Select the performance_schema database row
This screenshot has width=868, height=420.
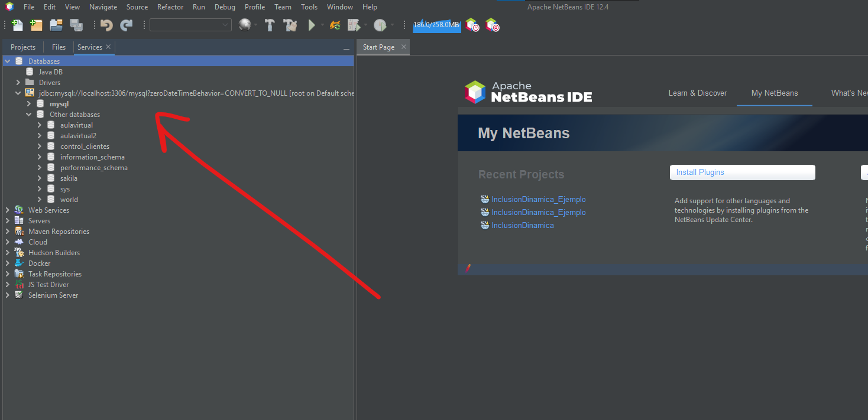(x=93, y=168)
